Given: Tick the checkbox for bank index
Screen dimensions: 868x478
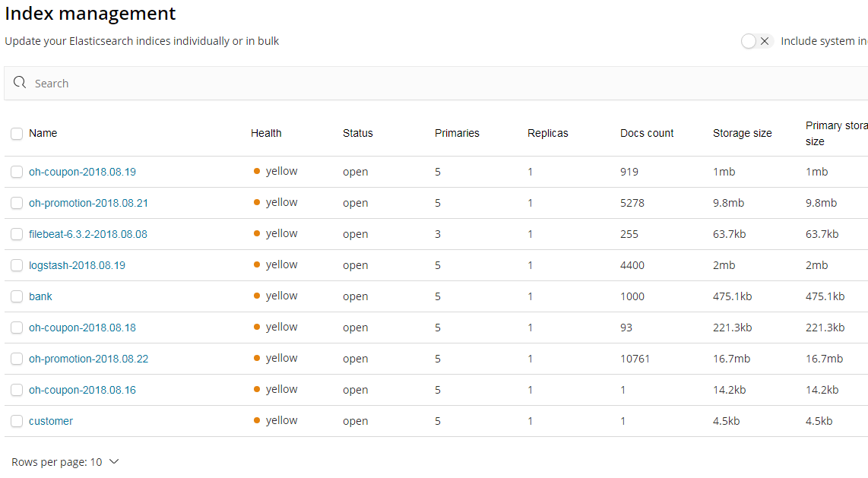Looking at the screenshot, I should [x=17, y=296].
